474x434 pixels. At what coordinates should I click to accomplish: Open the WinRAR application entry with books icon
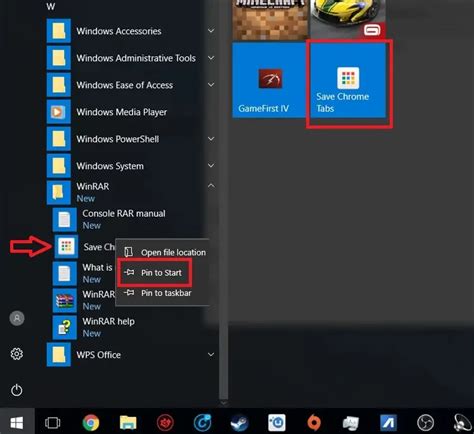click(84, 300)
